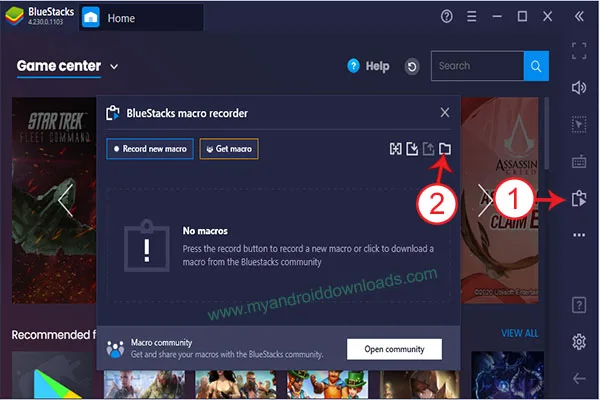Viewport: 600px width, 400px height.
Task: Open the hamburger menu in title bar
Action: (x=472, y=16)
